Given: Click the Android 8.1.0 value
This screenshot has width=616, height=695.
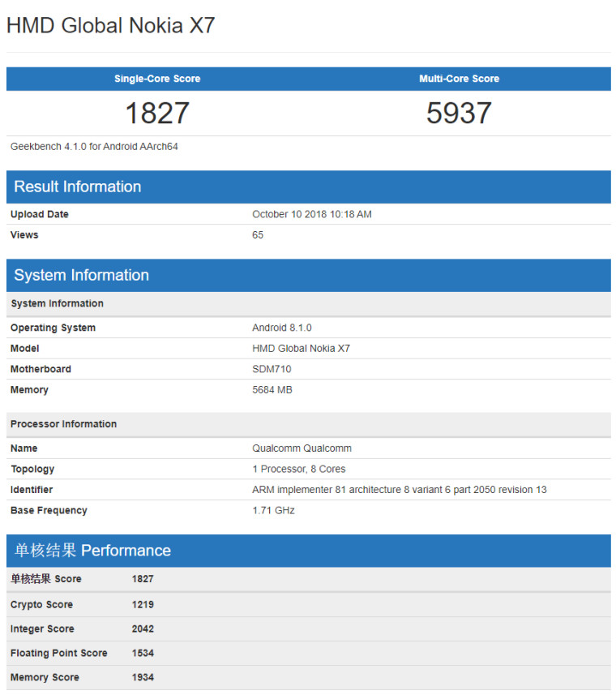Looking at the screenshot, I should (282, 328).
